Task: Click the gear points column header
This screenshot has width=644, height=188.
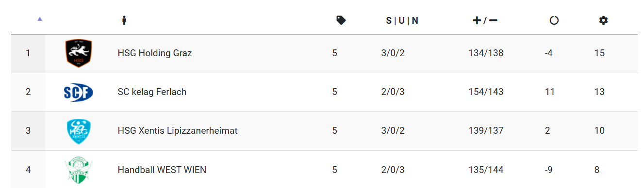Action: (x=603, y=20)
